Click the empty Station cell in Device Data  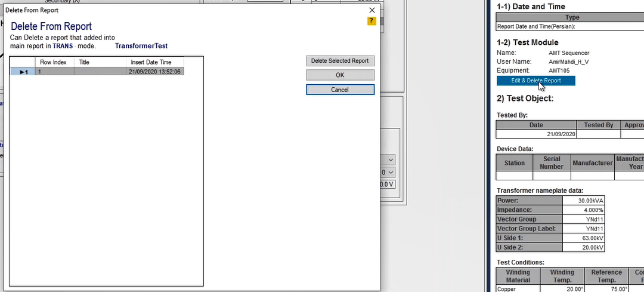(x=514, y=176)
